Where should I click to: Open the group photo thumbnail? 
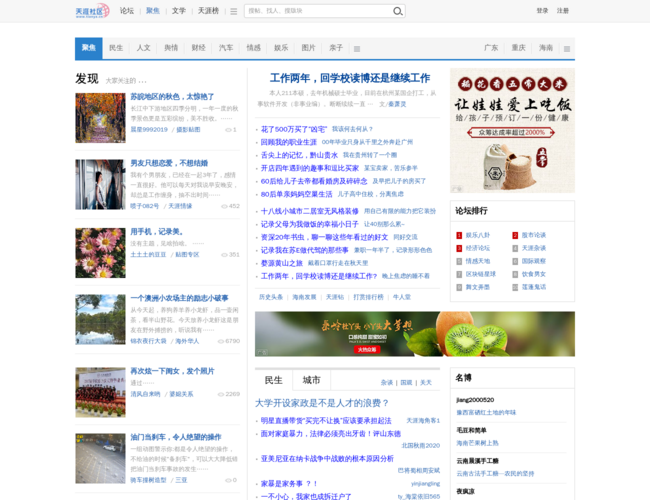coord(100,392)
